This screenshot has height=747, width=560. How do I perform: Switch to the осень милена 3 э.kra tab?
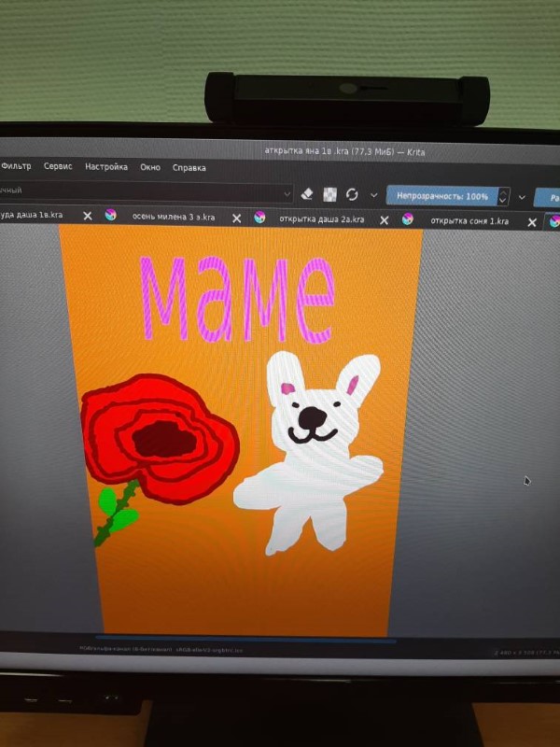click(x=174, y=218)
